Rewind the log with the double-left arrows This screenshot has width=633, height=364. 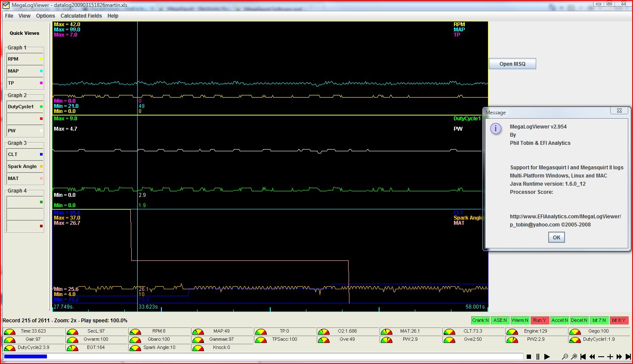592,357
